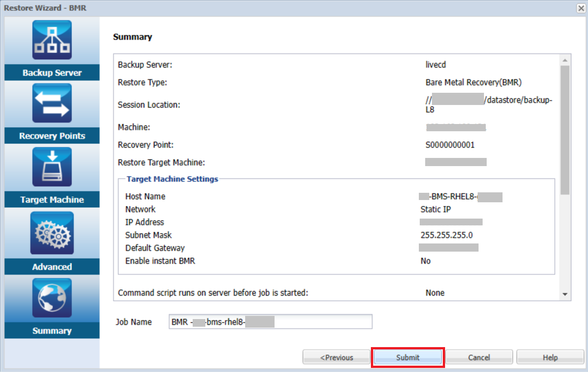Select the Recovery Points arrows icon
This screenshot has width=588, height=372.
coord(52,104)
